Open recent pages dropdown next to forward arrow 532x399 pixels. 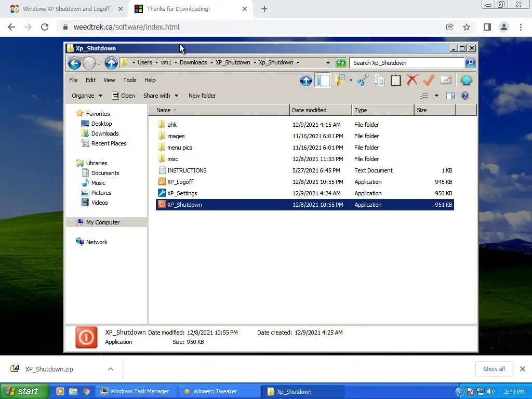click(x=99, y=63)
